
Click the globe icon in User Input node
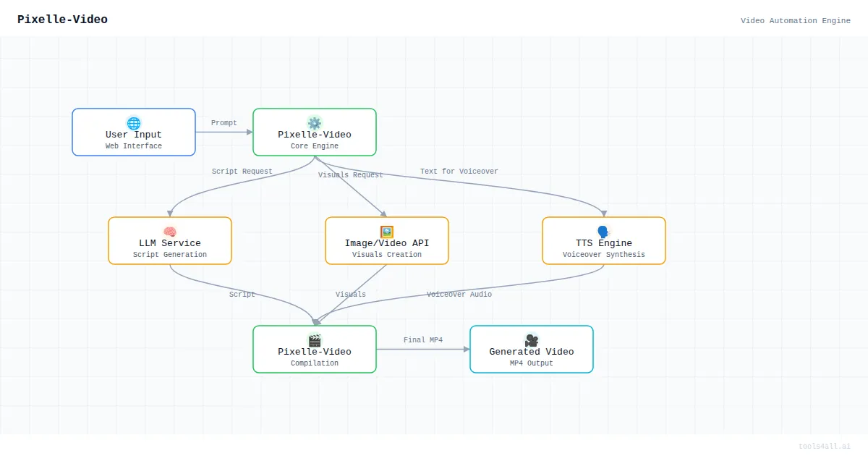coord(134,123)
